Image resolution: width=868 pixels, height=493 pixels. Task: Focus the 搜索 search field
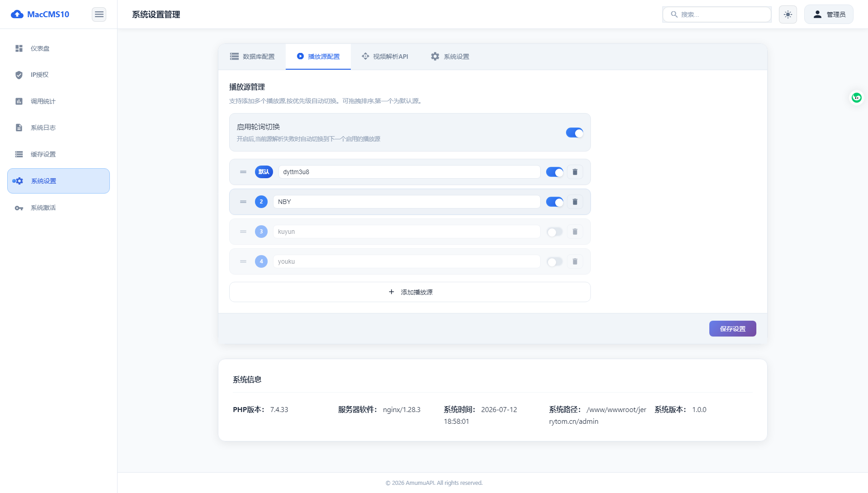coord(717,14)
